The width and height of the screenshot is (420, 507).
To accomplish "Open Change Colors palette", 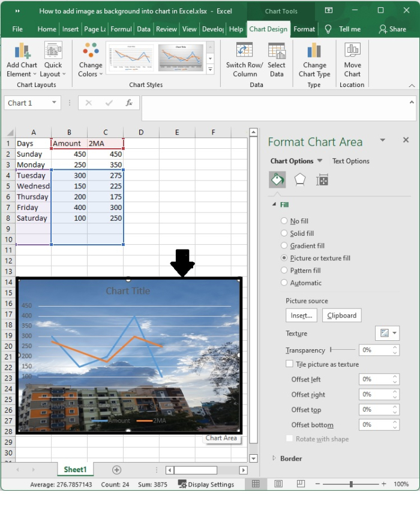I will [91, 60].
